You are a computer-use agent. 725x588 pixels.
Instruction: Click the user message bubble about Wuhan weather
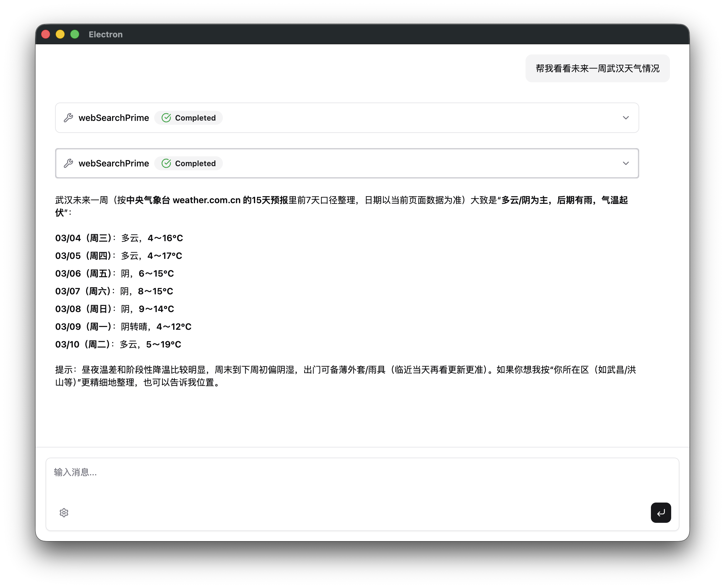(597, 68)
